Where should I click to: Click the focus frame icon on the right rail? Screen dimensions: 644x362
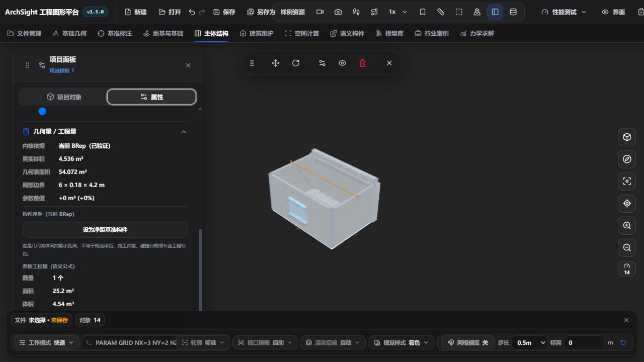[627, 181]
